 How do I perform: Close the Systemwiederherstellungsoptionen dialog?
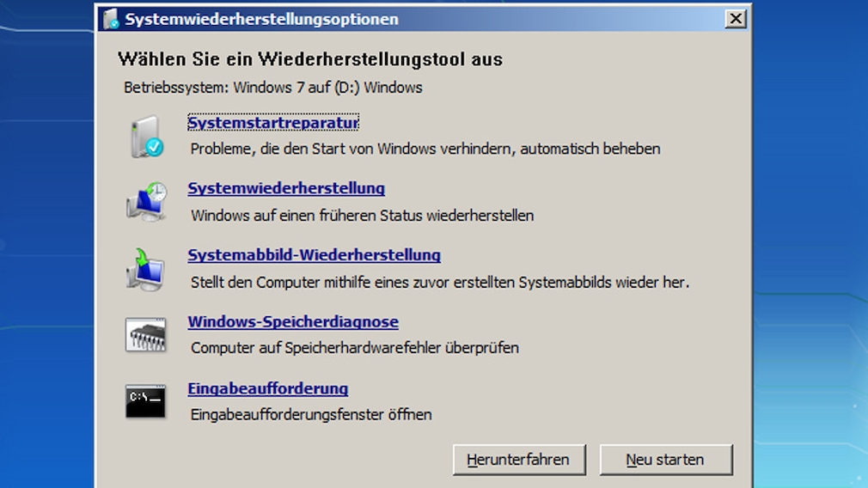(736, 19)
